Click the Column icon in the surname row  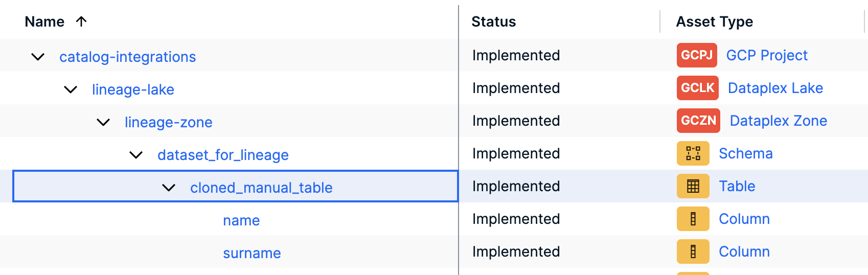pyautogui.click(x=693, y=251)
